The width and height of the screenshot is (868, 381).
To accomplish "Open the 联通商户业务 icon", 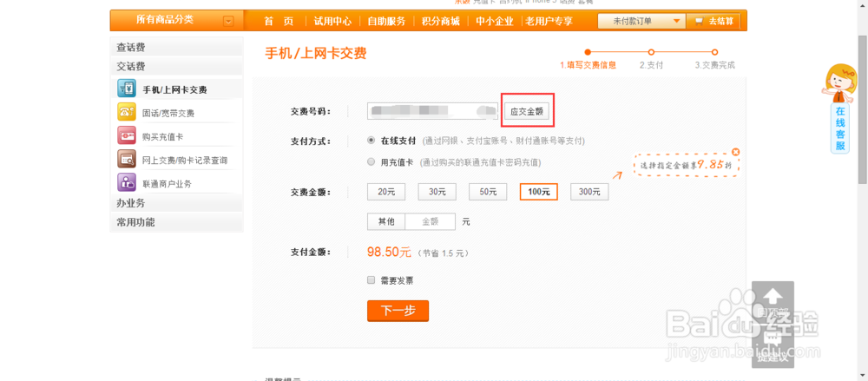I will 126,183.
